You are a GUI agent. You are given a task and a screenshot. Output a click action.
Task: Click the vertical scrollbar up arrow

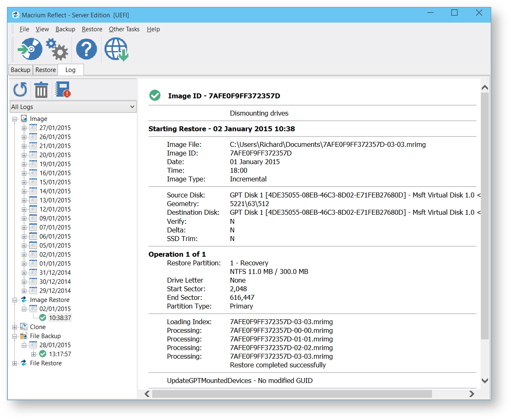coord(485,87)
